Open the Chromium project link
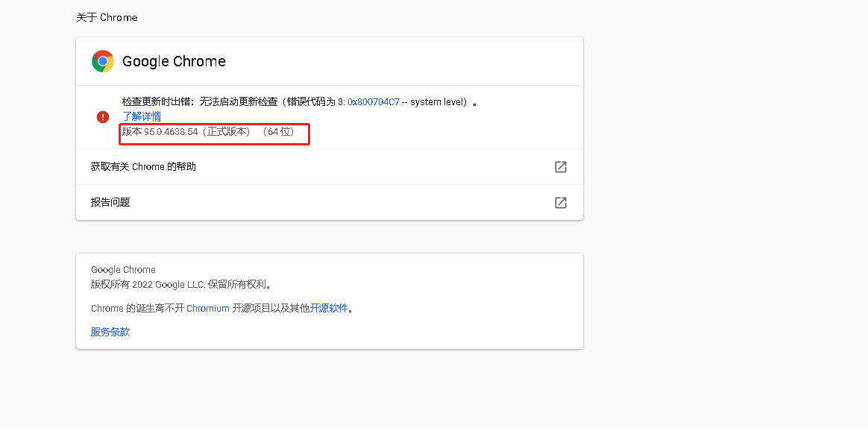 pyautogui.click(x=207, y=309)
